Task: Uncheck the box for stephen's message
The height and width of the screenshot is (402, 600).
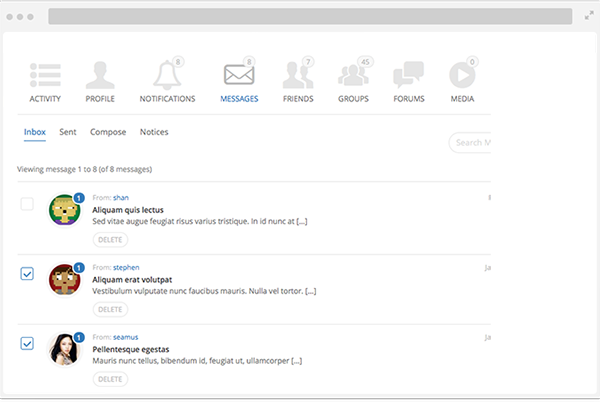Action: tap(27, 273)
